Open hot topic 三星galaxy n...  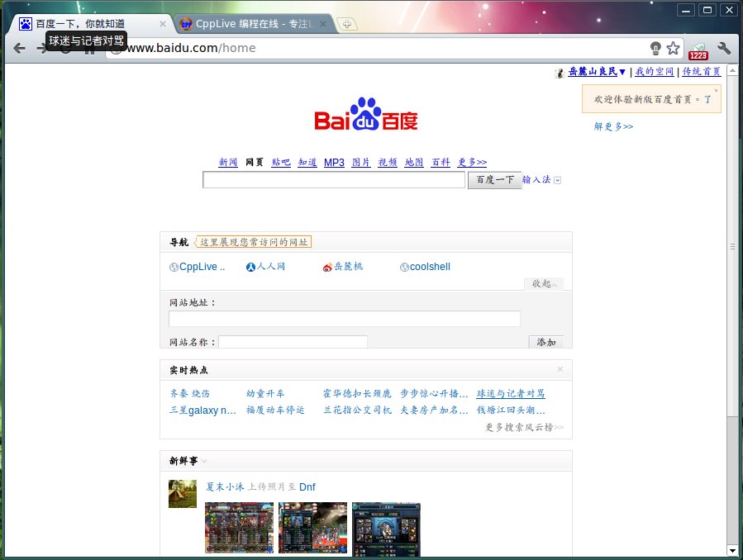click(202, 410)
